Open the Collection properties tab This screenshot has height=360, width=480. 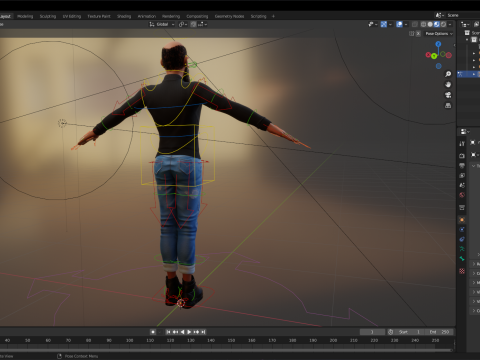point(462,208)
